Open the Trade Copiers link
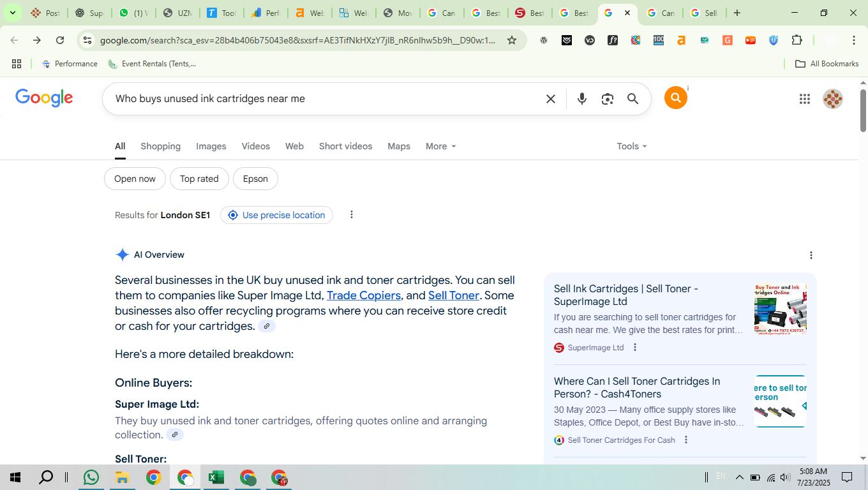Viewport: 868px width, 490px height. pos(363,295)
